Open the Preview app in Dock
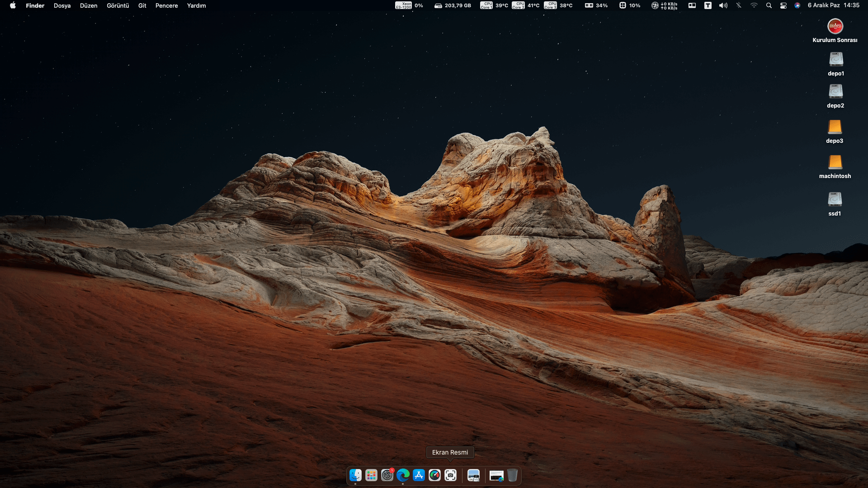868x488 pixels. [473, 475]
